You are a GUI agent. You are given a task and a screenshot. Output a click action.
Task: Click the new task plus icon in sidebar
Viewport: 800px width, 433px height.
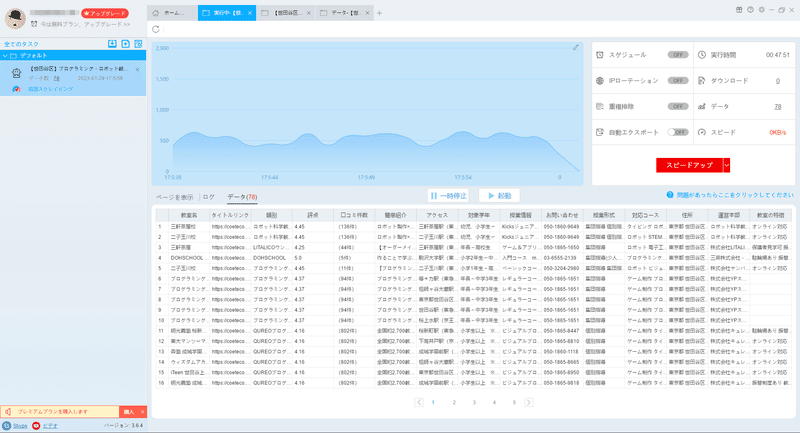click(x=126, y=44)
